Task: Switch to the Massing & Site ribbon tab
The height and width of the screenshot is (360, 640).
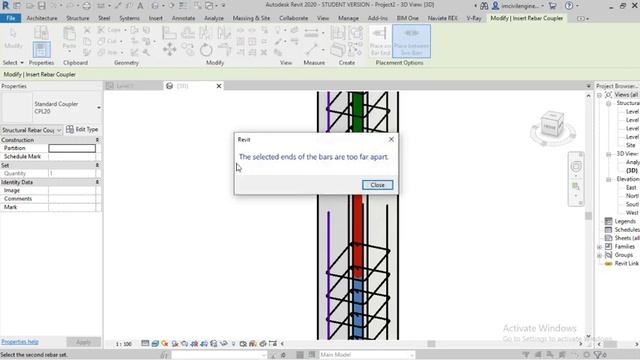Action: click(251, 18)
